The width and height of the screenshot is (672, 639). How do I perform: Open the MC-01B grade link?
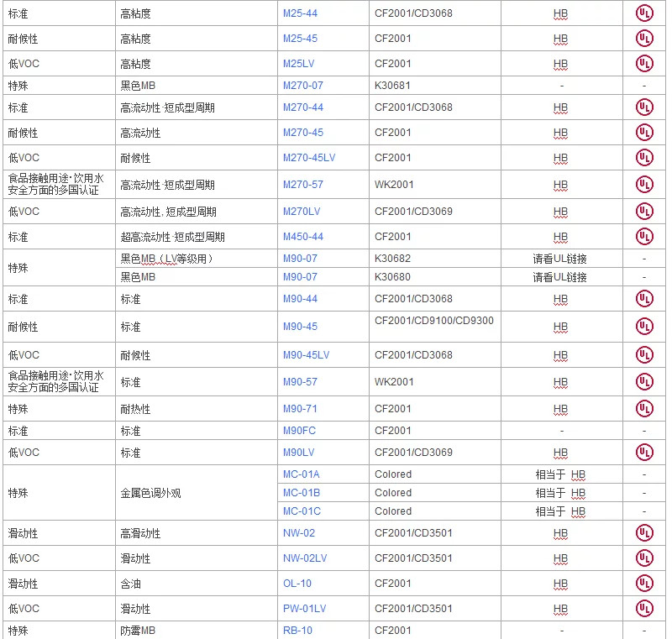point(302,493)
